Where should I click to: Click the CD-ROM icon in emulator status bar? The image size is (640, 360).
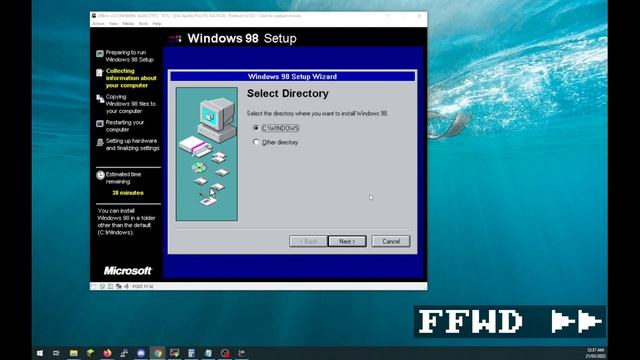[102, 287]
